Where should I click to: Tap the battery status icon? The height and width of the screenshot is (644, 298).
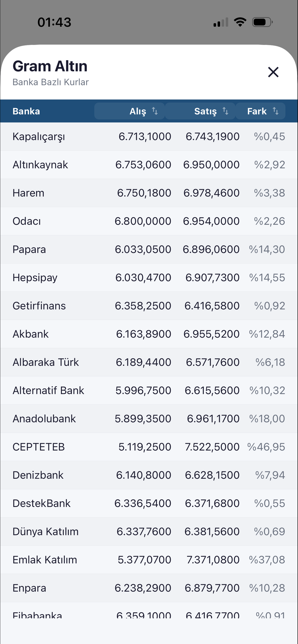tap(262, 22)
